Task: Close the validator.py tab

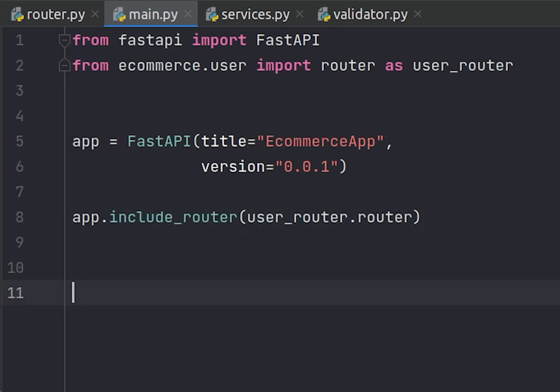Action: click(x=418, y=14)
